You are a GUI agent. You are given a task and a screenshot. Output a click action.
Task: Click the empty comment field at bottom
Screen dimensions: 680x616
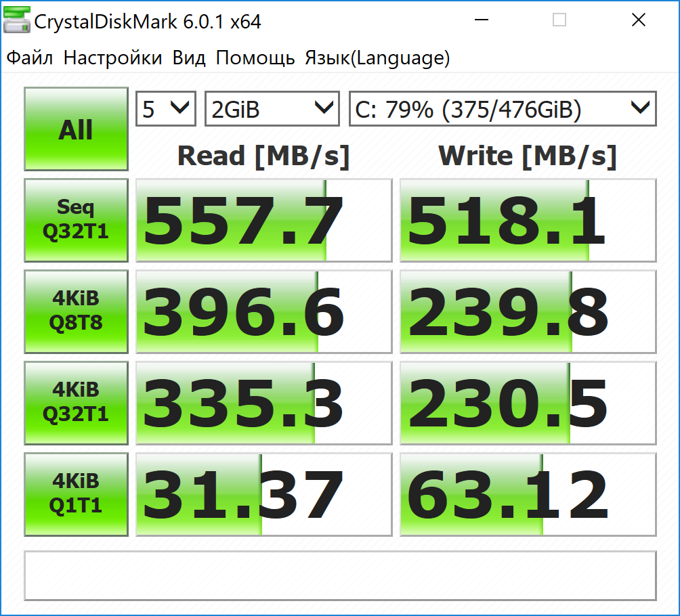point(341,575)
